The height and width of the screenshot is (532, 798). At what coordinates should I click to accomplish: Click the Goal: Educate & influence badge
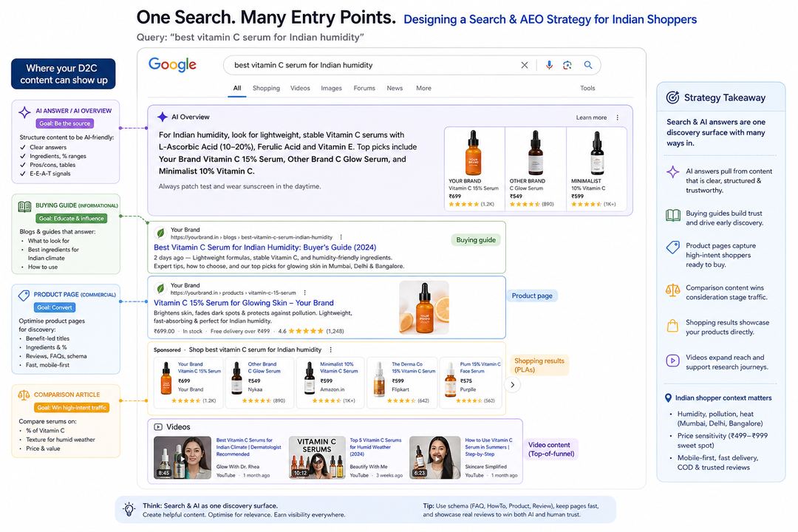(71, 219)
